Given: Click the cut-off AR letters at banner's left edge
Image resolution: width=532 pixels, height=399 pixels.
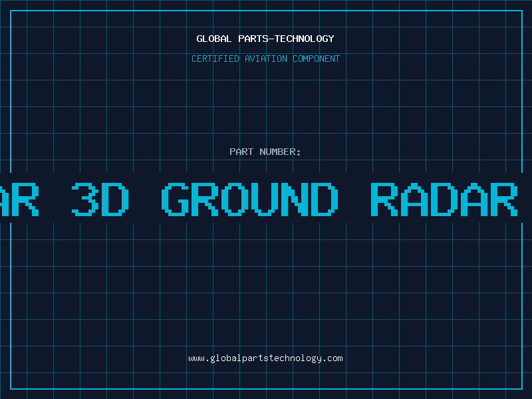Looking at the screenshot, I should 19,199.
